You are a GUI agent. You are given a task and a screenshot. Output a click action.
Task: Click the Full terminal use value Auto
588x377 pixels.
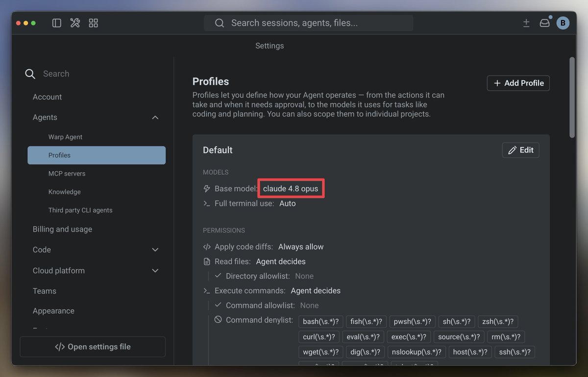[288, 203]
